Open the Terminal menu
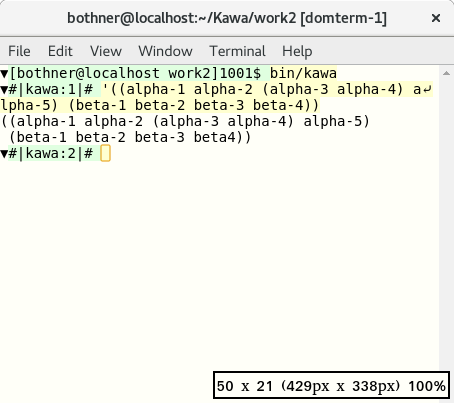 click(237, 51)
